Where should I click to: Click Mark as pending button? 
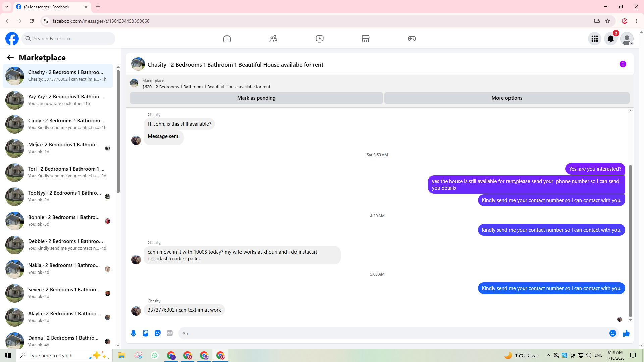pos(256,98)
